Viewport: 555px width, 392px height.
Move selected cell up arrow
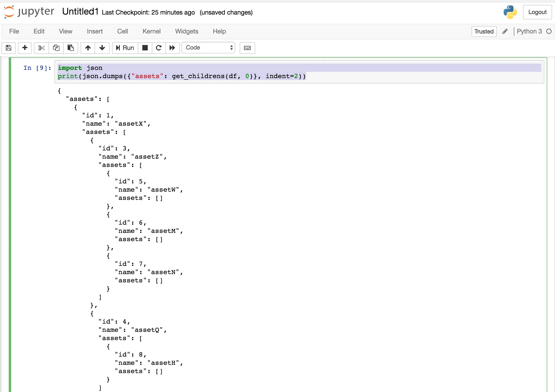coord(88,48)
